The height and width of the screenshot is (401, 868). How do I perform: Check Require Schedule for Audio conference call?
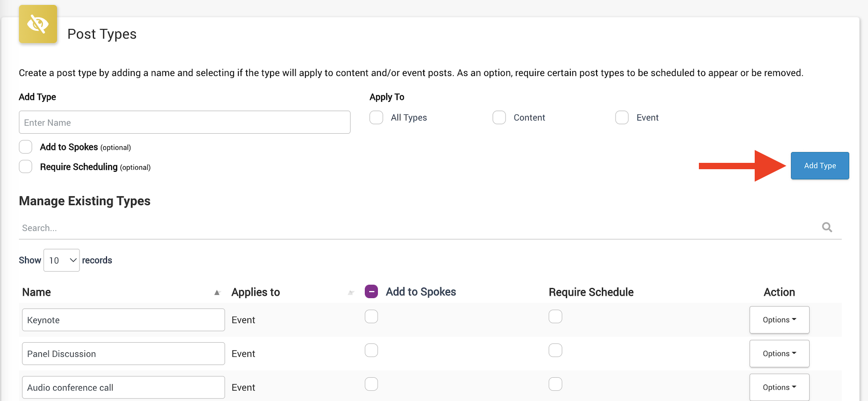[556, 384]
